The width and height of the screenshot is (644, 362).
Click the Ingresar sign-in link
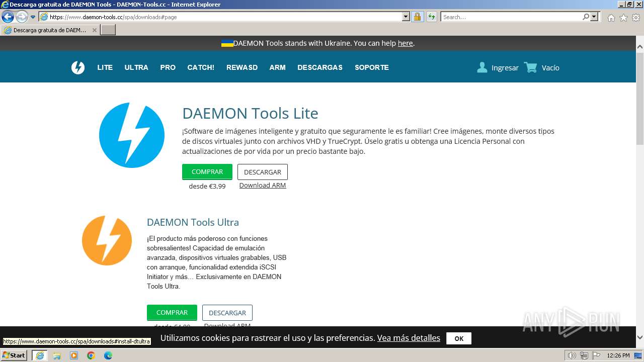pyautogui.click(x=505, y=68)
